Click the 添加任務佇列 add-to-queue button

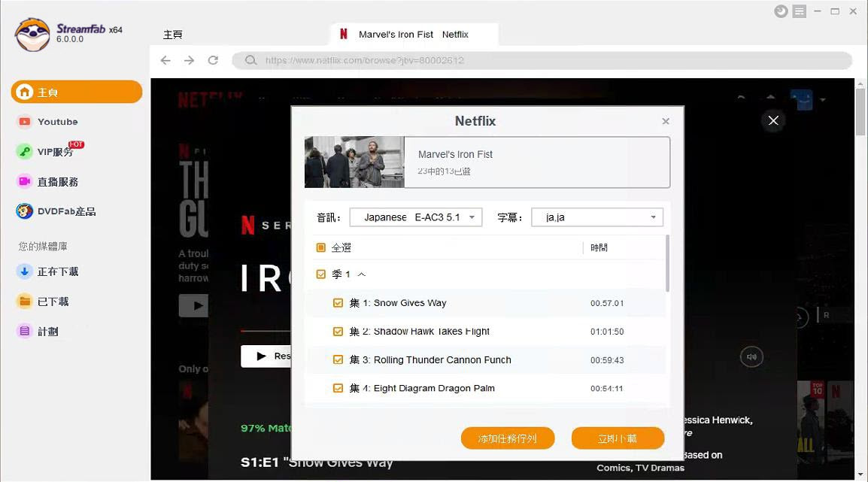508,438
